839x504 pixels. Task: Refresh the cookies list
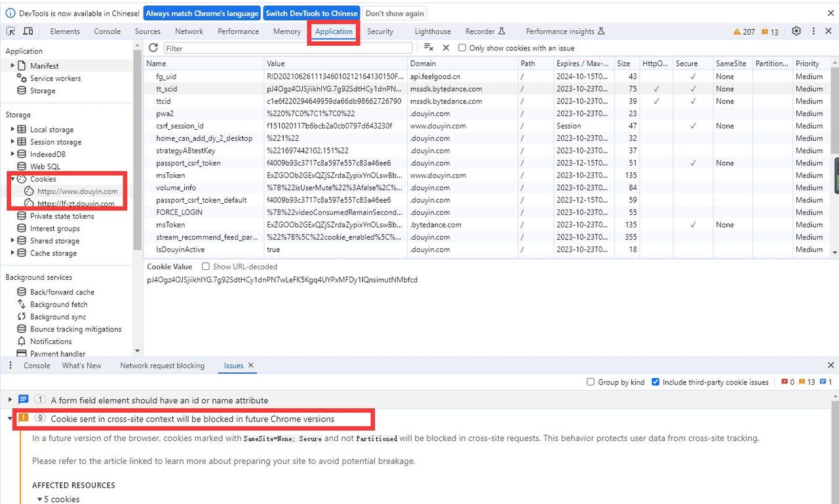click(153, 48)
